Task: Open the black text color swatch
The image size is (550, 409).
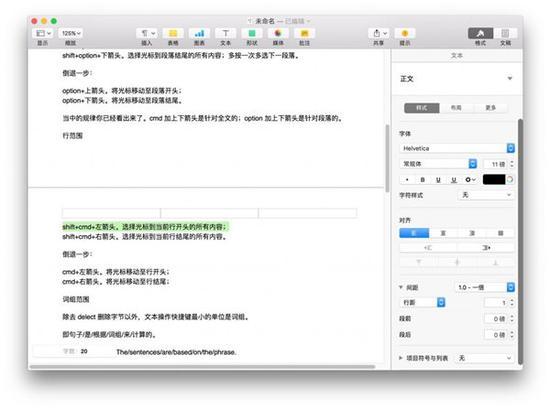Action: [x=494, y=180]
